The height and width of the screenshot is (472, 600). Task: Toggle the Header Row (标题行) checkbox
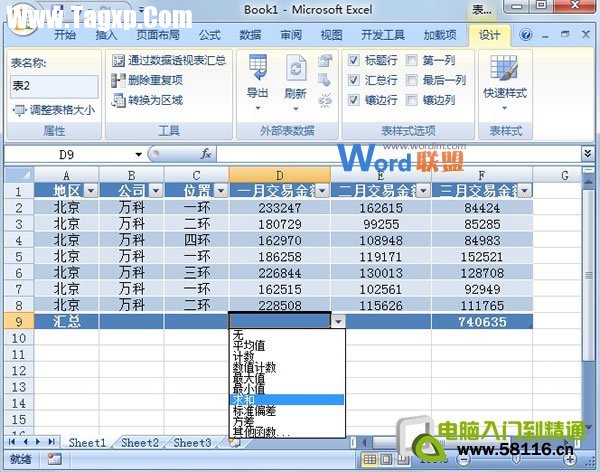354,60
